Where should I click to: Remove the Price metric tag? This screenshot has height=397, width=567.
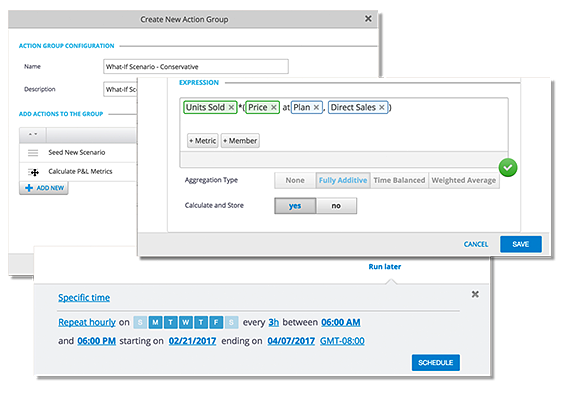(274, 107)
